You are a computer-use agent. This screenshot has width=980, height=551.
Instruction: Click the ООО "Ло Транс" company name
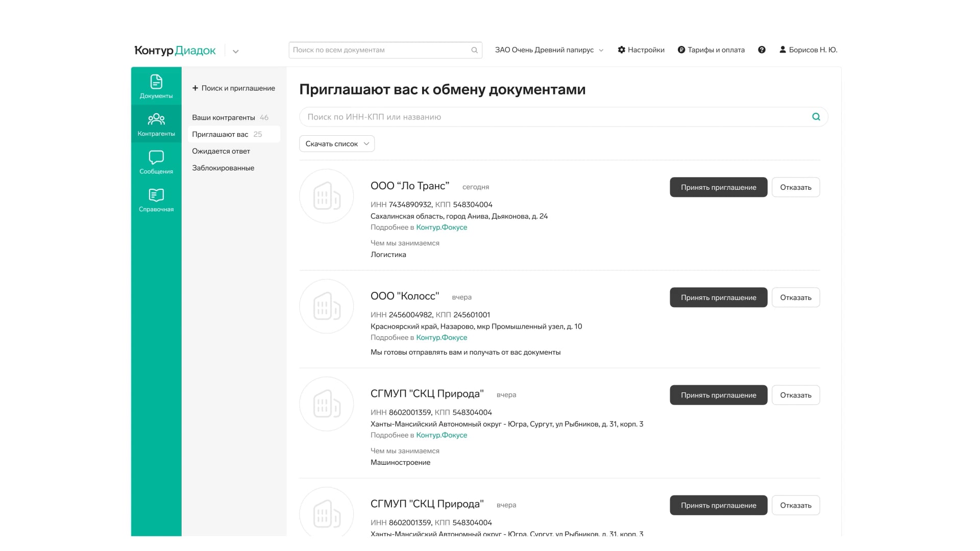coord(410,186)
